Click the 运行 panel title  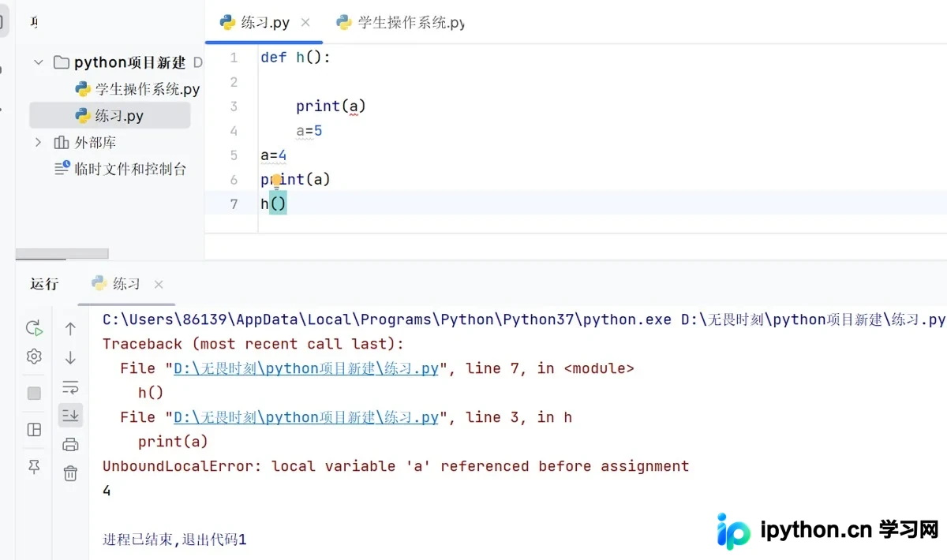pos(44,284)
